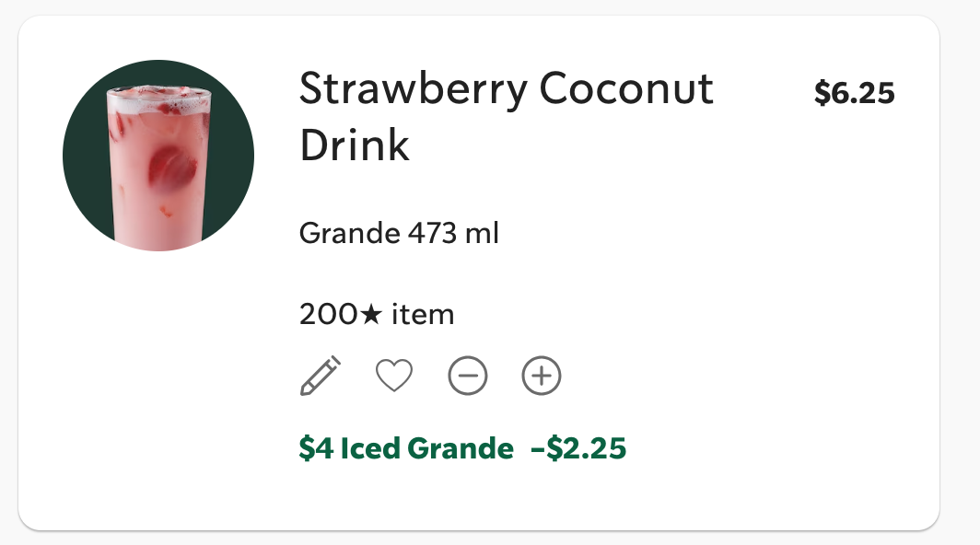Open the Strawberry Coconut Drink product image
The height and width of the screenshot is (545, 980).
tap(158, 156)
